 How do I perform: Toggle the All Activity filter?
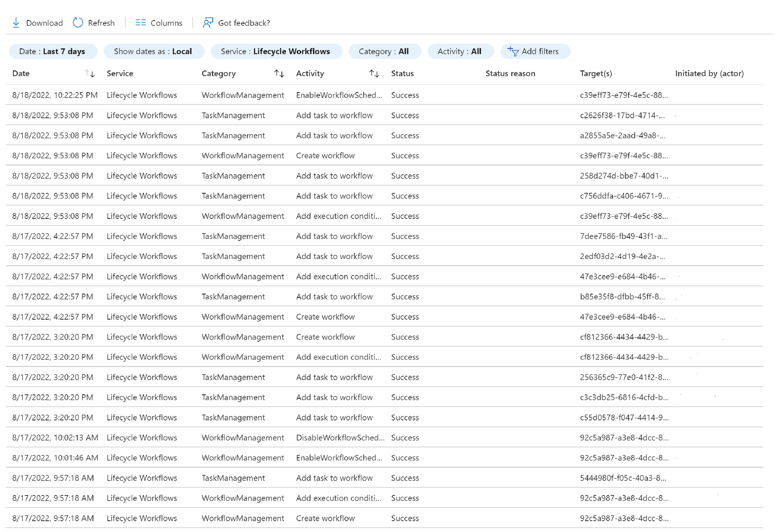(x=460, y=51)
